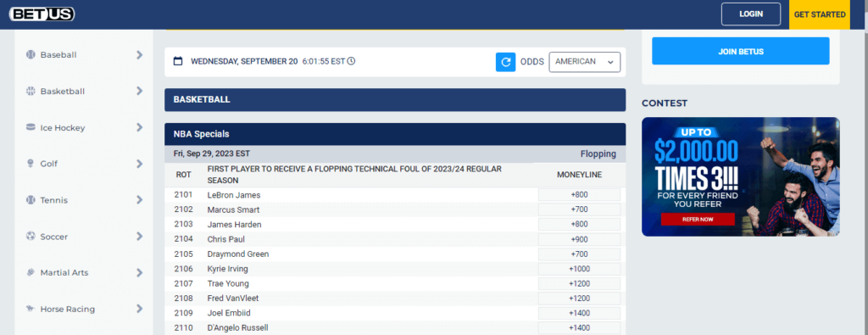The image size is (868, 335).
Task: Click the Horse Racing icon
Action: [31, 309]
